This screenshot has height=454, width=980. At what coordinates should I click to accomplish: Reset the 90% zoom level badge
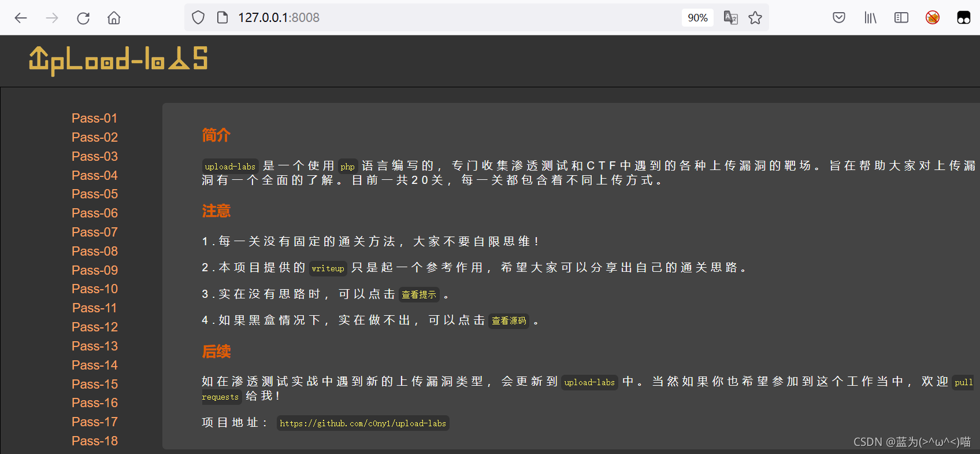point(697,18)
